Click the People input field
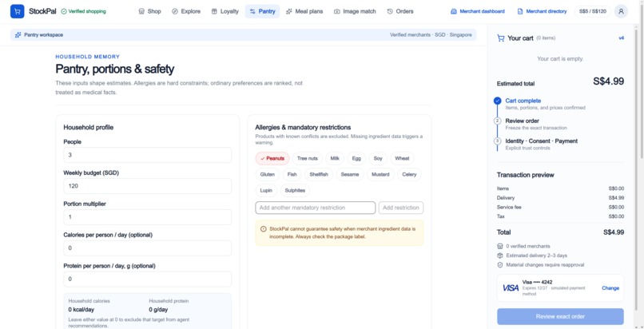The height and width of the screenshot is (329, 644). [148, 155]
